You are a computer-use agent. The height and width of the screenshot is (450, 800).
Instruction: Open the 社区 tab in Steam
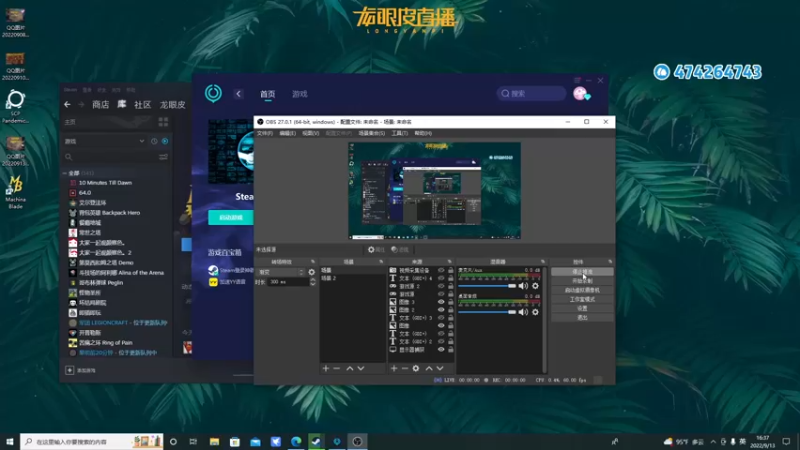pos(142,105)
